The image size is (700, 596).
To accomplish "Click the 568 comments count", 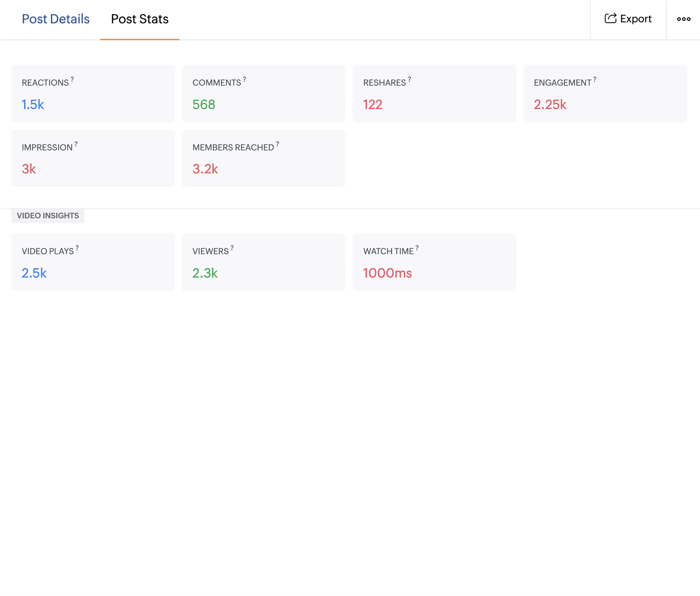I will click(x=204, y=105).
